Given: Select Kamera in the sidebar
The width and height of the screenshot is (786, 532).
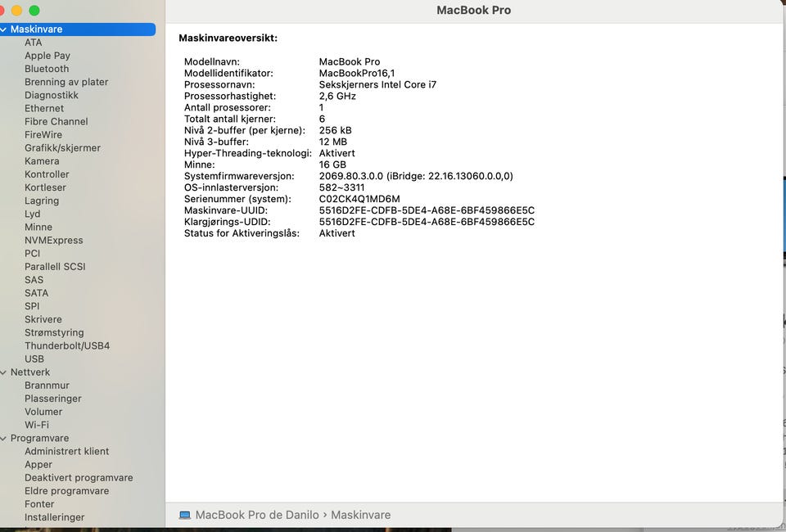Looking at the screenshot, I should click(42, 161).
